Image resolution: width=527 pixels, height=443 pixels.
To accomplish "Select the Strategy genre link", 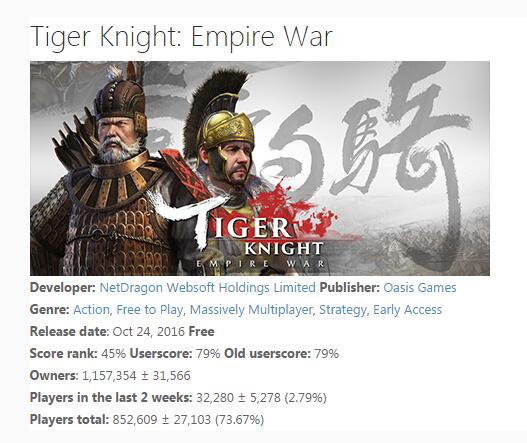I will [x=342, y=310].
